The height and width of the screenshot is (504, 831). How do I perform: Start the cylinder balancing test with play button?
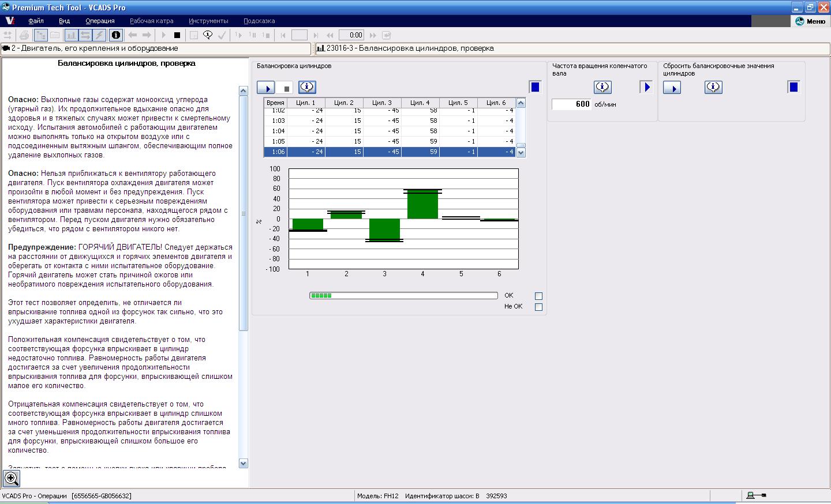pos(266,88)
